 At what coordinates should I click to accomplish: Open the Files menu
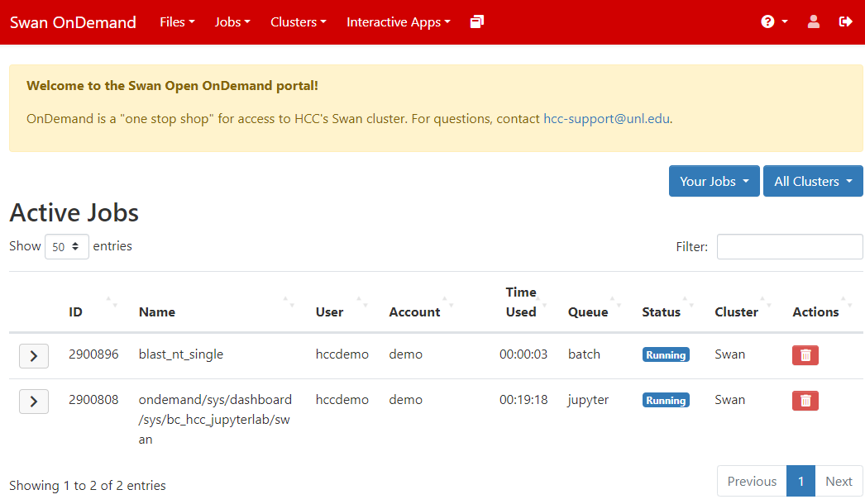coord(177,22)
